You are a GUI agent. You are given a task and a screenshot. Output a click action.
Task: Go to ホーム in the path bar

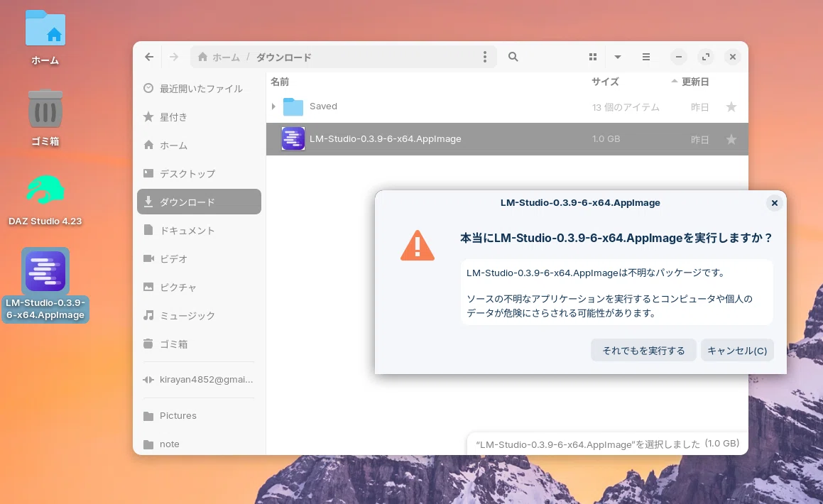coord(226,57)
